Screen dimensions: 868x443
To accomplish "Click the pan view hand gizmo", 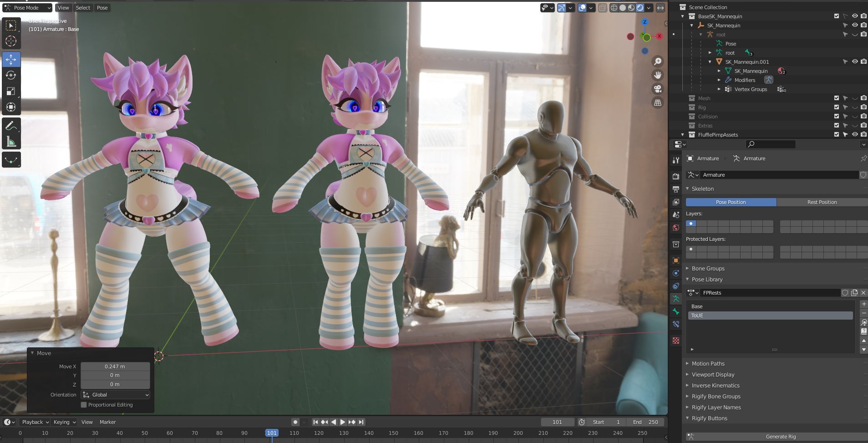I will pyautogui.click(x=658, y=75).
